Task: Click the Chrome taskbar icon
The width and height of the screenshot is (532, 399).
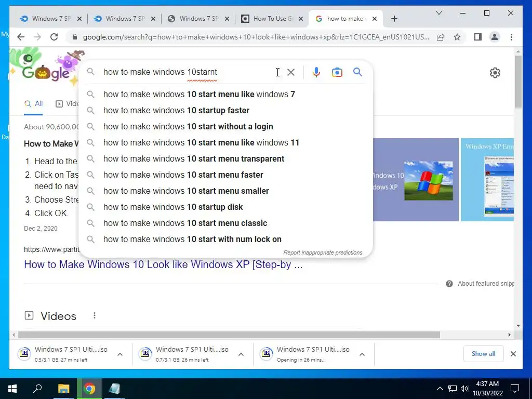Action: (89, 389)
